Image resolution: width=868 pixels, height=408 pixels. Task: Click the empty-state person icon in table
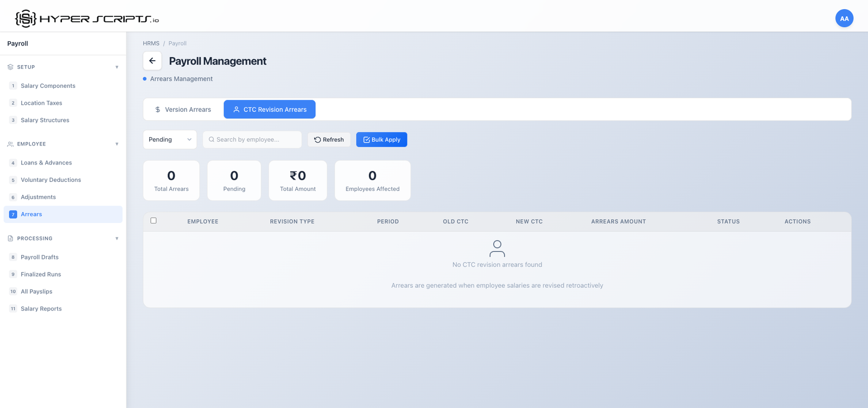(497, 248)
